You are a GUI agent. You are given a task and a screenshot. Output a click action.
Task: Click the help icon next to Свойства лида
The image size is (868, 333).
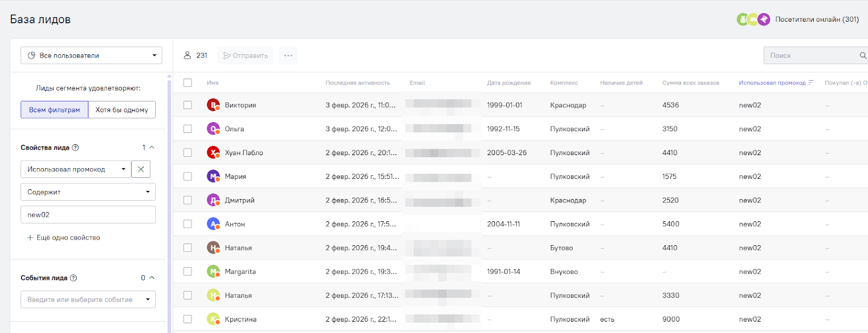75,148
